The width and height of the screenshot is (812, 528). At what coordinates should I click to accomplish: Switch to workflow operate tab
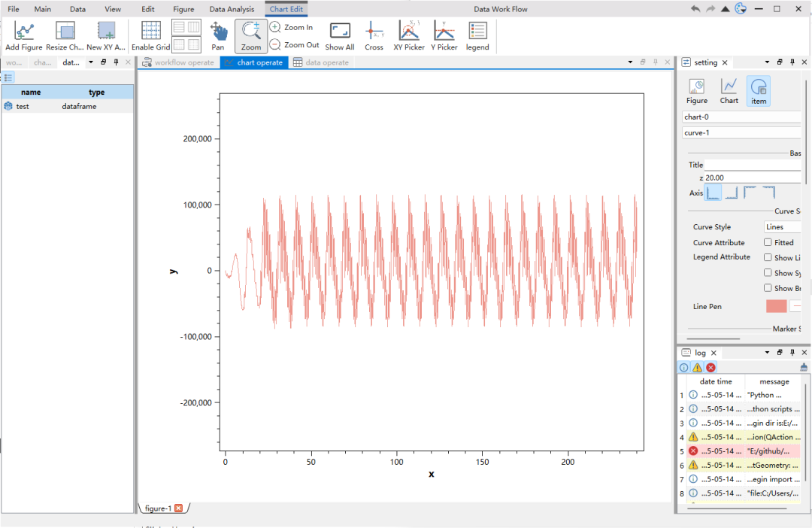pyautogui.click(x=178, y=62)
